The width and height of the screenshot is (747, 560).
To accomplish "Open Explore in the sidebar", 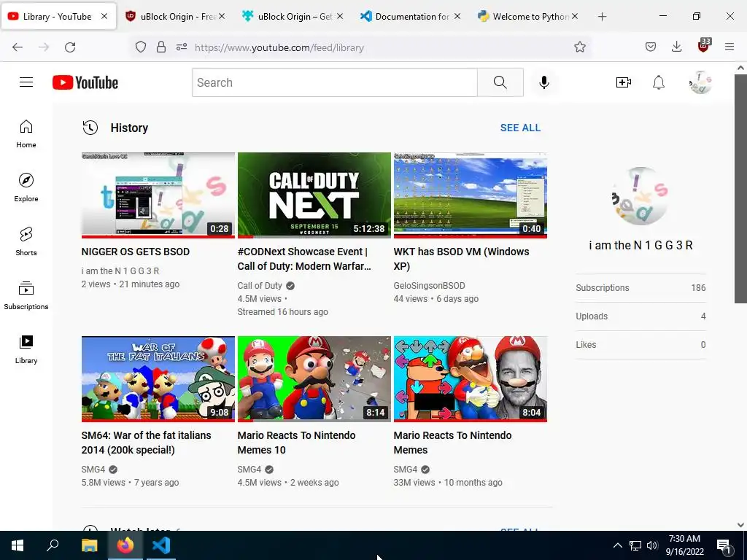I will 26,187.
